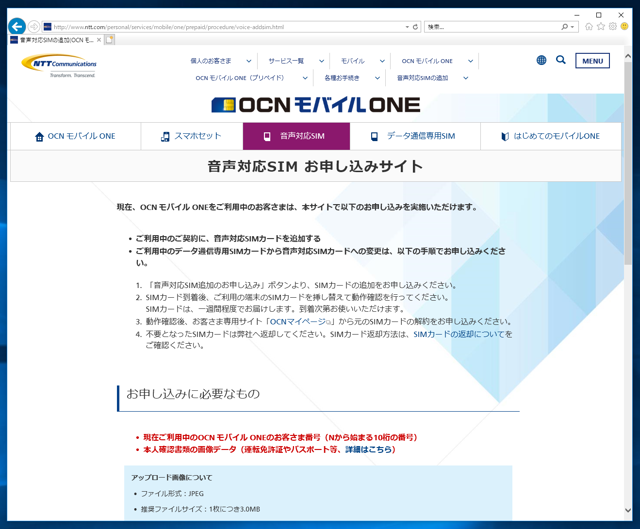640x529 pixels.
Task: Click the scrollbar up arrow
Action: coord(628,57)
